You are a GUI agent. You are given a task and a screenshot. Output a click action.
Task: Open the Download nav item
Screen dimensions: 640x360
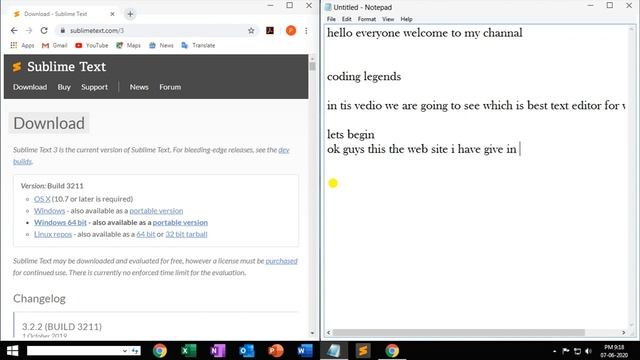pyautogui.click(x=30, y=87)
